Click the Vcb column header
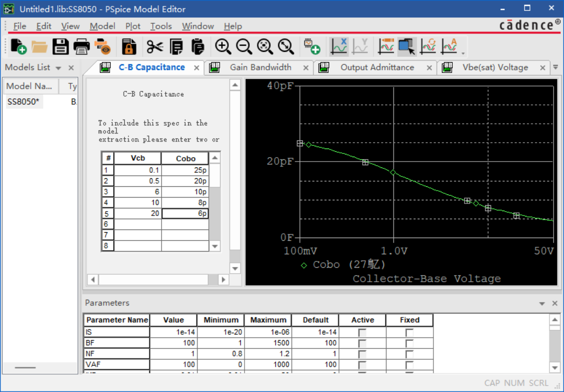 click(x=138, y=158)
